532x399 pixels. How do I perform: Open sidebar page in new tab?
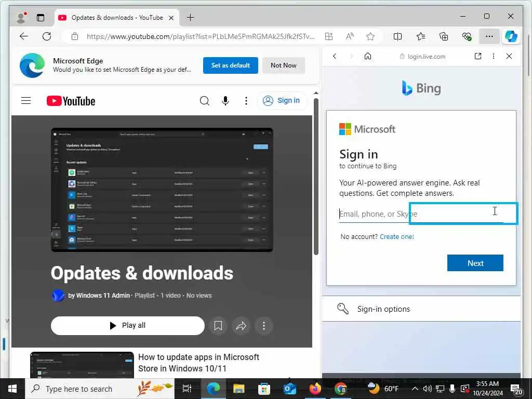pyautogui.click(x=478, y=56)
